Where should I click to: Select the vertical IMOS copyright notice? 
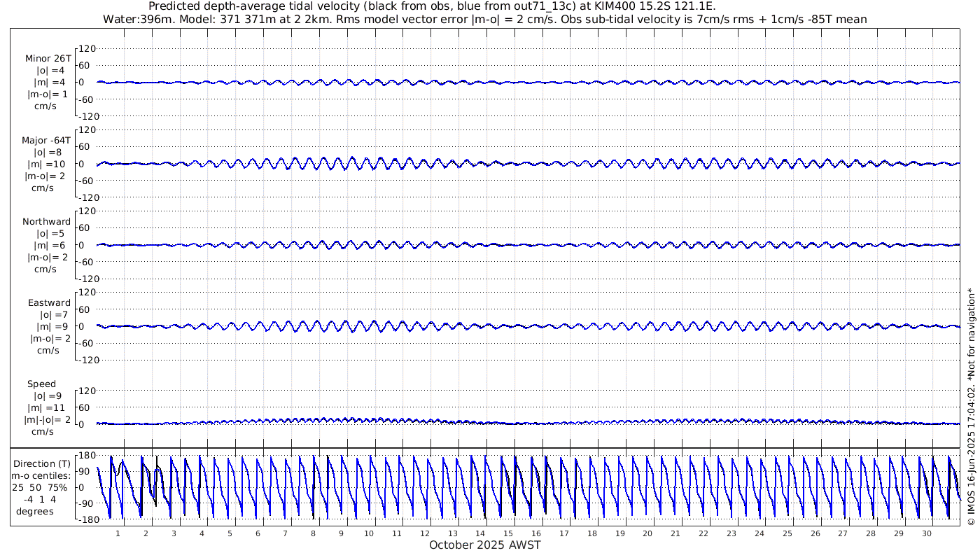971,407
